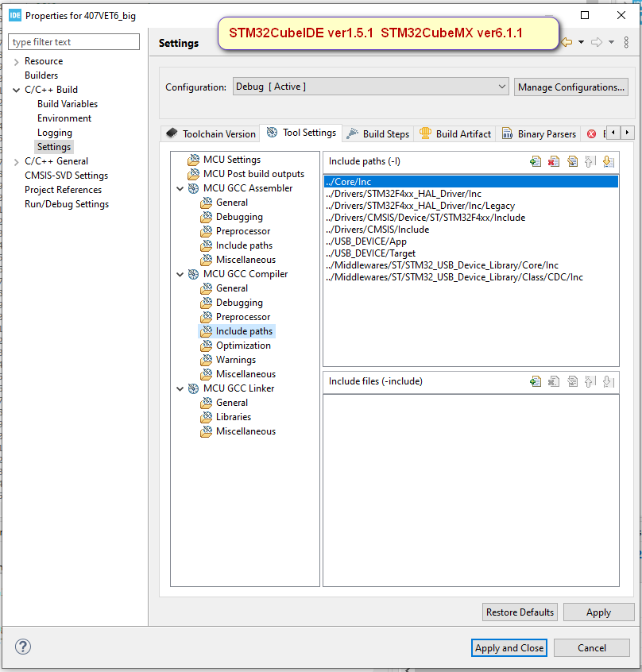
Task: Move the selected include path up
Action: pyautogui.click(x=590, y=161)
